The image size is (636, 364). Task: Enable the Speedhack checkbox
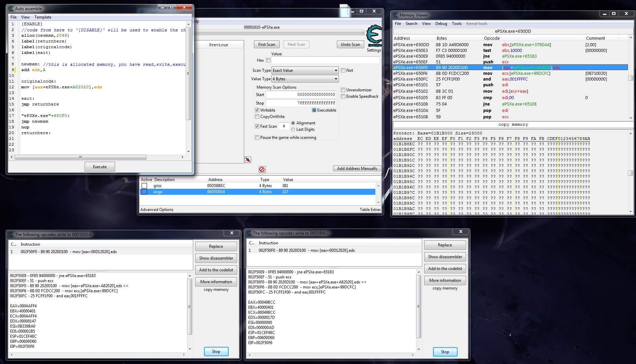tap(343, 96)
